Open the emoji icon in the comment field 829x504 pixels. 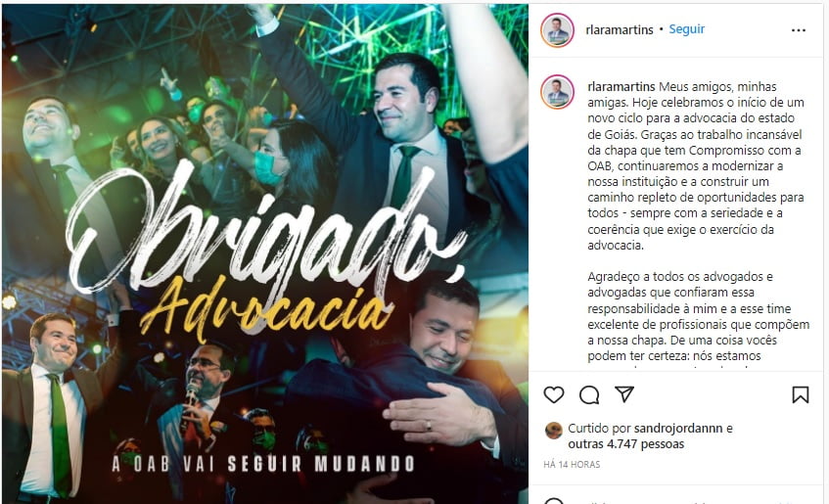point(554,501)
